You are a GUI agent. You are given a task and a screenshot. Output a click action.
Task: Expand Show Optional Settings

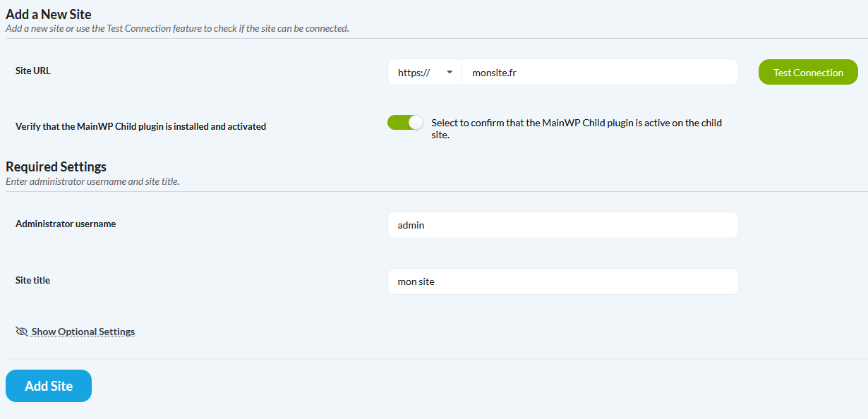(83, 332)
